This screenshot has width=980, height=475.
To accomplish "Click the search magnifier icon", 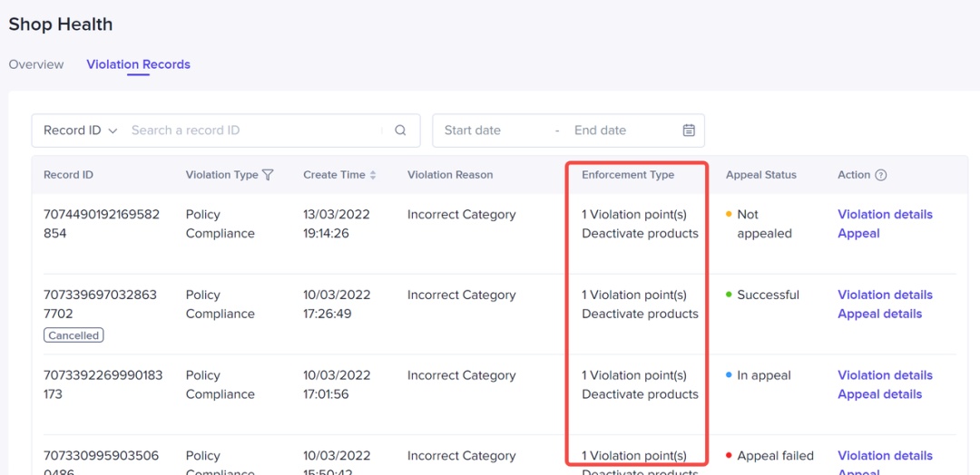I will pyautogui.click(x=400, y=131).
